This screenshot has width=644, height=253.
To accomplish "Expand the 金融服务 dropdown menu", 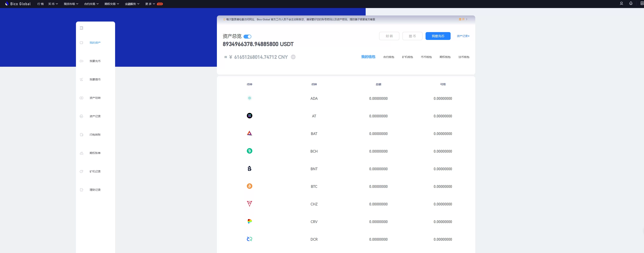I will tap(132, 4).
